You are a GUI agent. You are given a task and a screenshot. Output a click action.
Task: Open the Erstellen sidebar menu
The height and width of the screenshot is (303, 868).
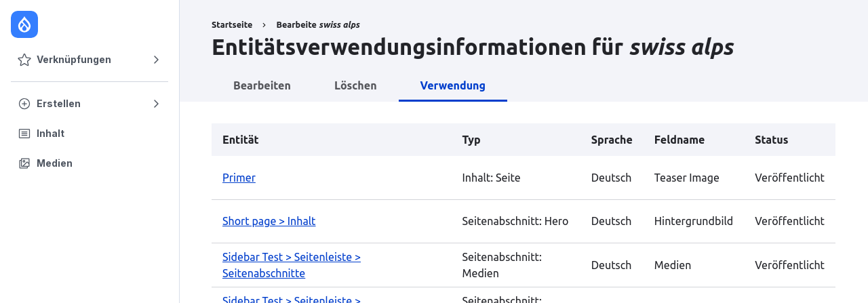[x=90, y=104]
